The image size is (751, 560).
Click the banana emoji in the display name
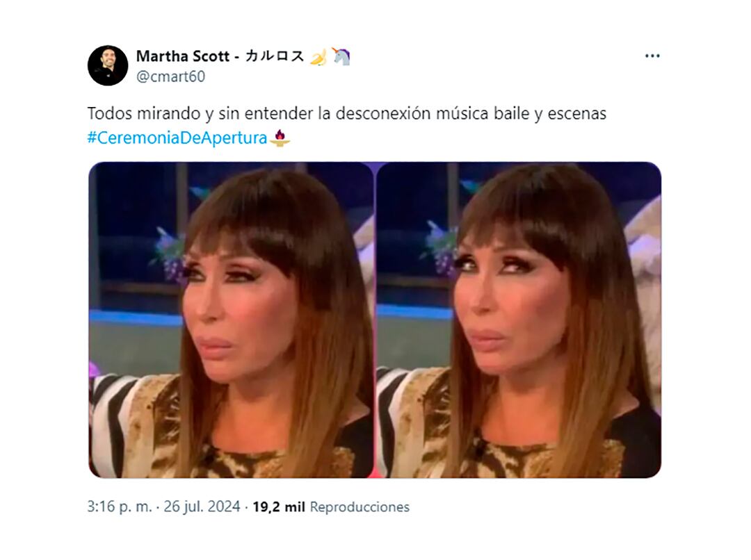318,57
